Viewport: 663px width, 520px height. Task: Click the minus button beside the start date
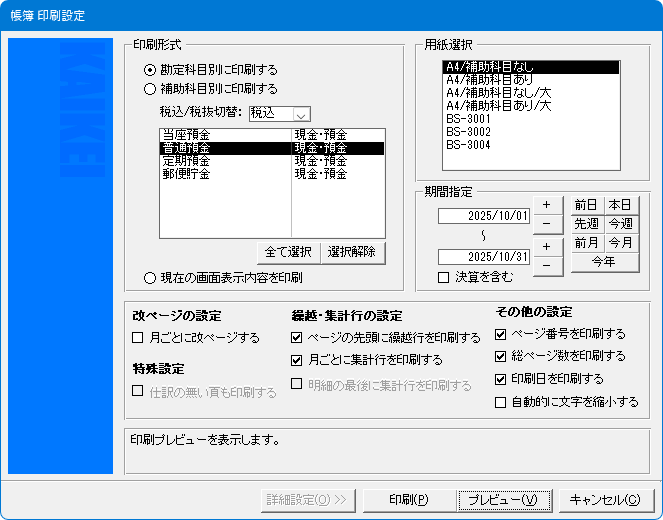(x=547, y=223)
